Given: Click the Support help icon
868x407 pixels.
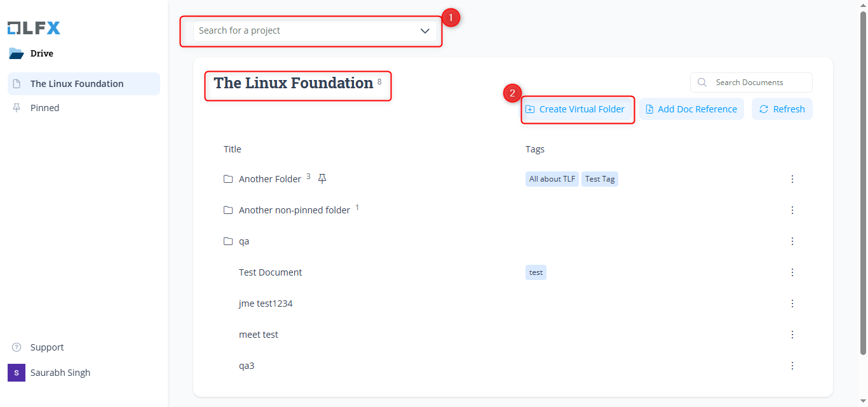Looking at the screenshot, I should coord(17,347).
